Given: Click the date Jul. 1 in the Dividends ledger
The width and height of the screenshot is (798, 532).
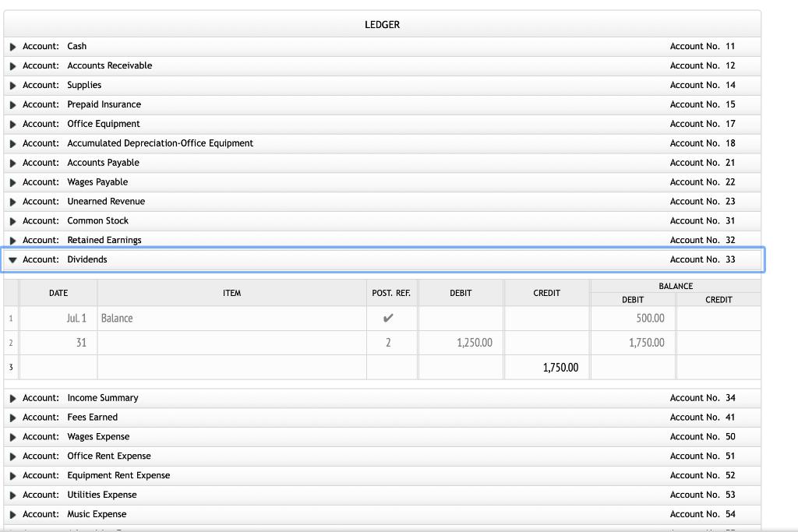Looking at the screenshot, I should 76,318.
